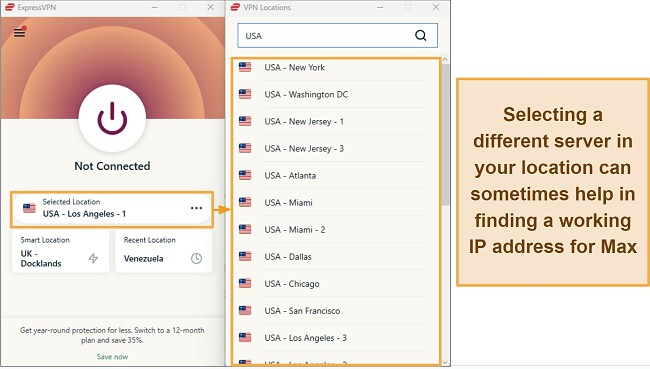Select USA - Atlanta server
The width and height of the screenshot is (650, 369).
(x=335, y=175)
